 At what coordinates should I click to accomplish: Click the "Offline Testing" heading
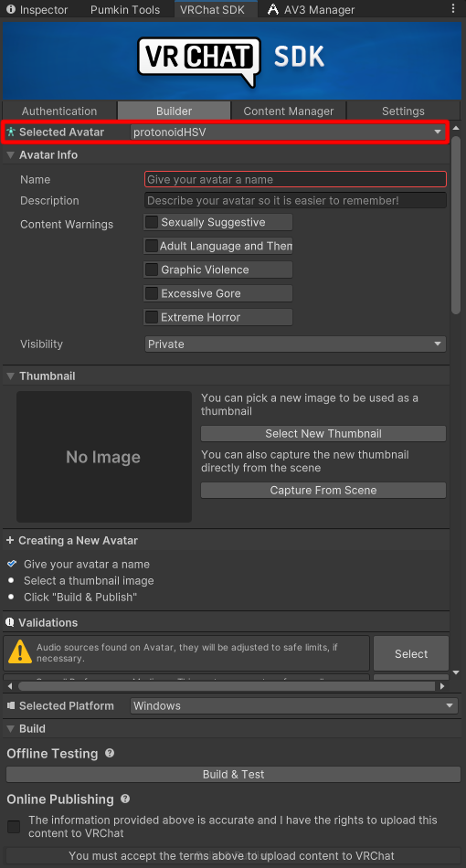coord(52,754)
